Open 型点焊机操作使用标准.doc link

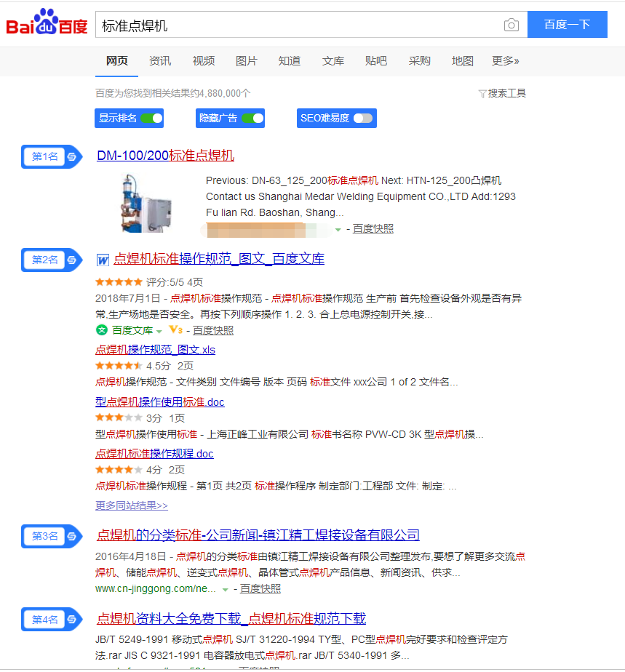click(x=160, y=402)
